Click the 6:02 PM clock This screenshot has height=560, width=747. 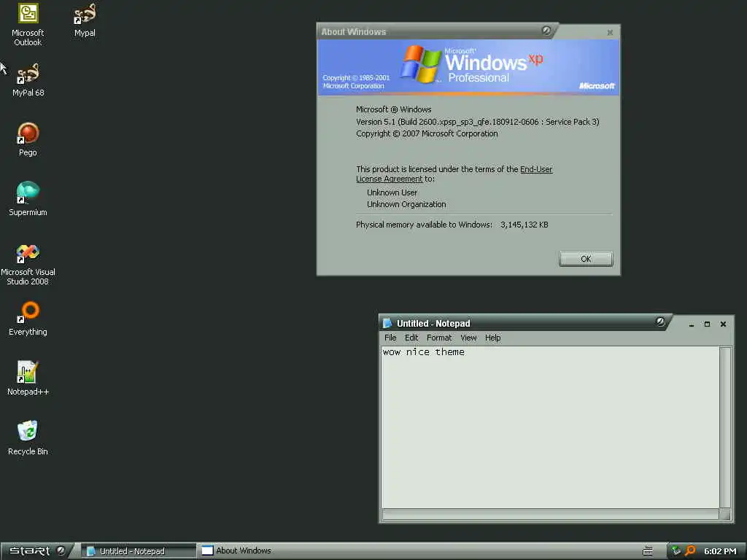(x=720, y=551)
